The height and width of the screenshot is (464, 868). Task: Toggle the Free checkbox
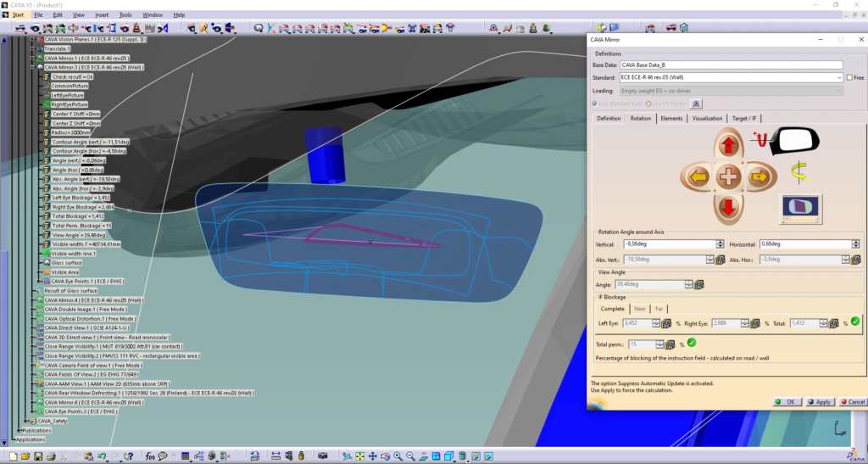[849, 78]
